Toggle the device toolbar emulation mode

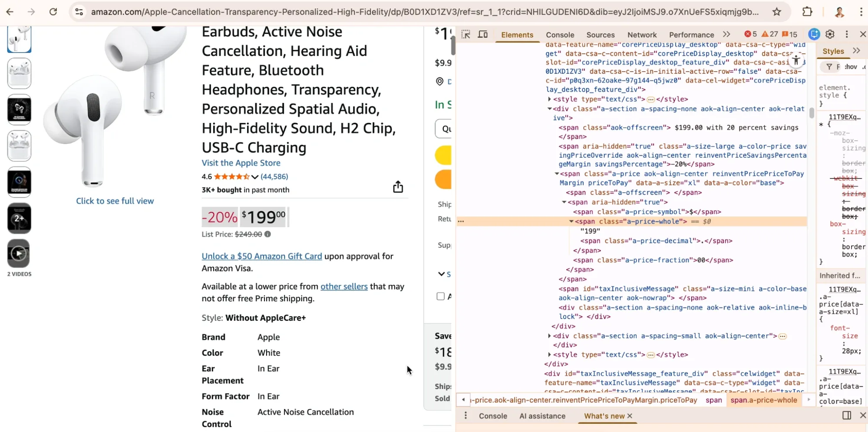[482, 34]
